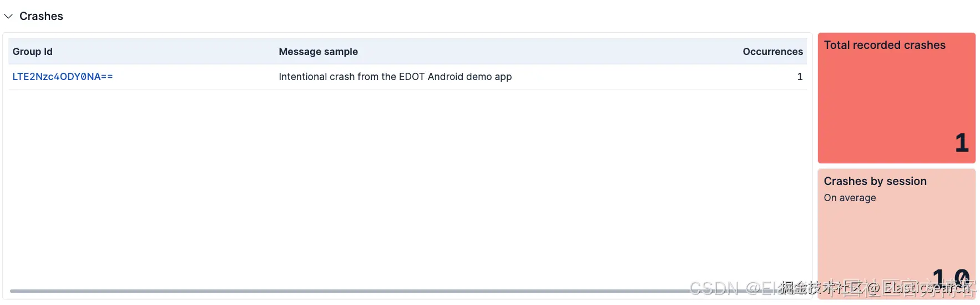The height and width of the screenshot is (305, 980).
Task: Select the red Total recorded crashes tile
Action: (x=896, y=98)
